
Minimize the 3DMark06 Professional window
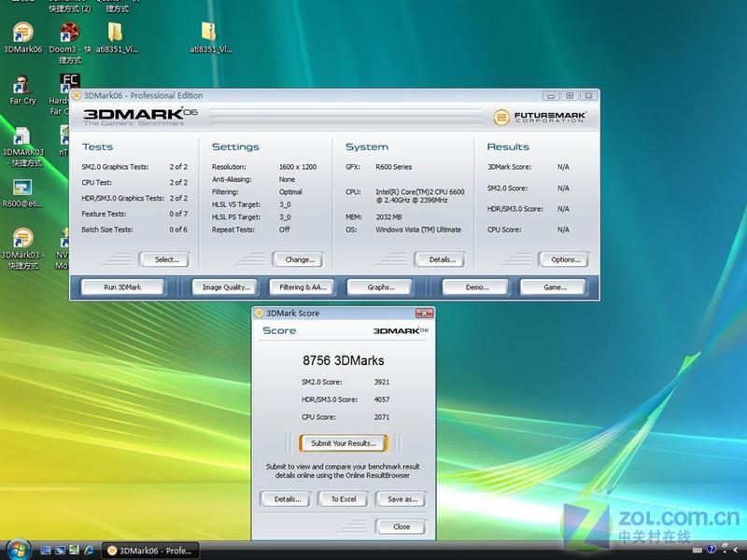(x=551, y=96)
